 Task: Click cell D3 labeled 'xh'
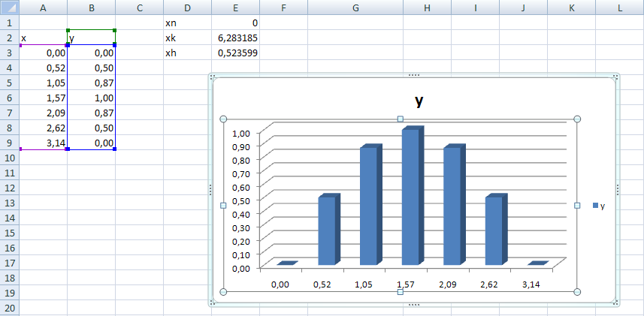pyautogui.click(x=187, y=53)
